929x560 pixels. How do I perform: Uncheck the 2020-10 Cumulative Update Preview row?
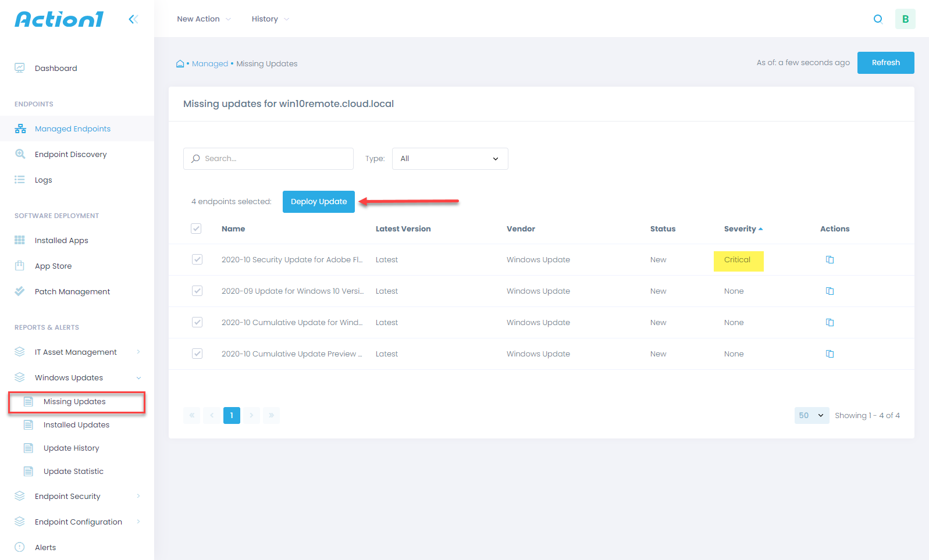(x=197, y=354)
